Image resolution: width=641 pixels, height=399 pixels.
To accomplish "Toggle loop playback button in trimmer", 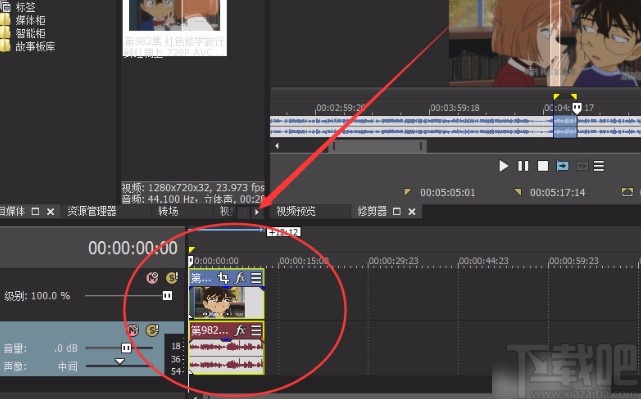I will (563, 166).
